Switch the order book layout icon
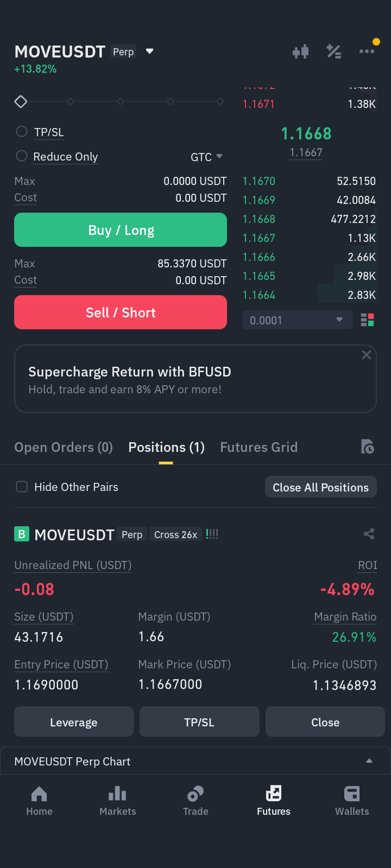391x868 pixels. click(x=368, y=320)
